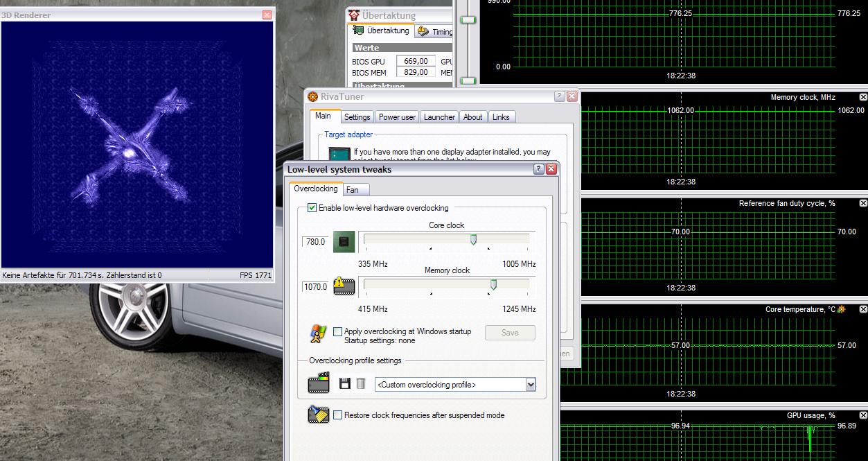
Task: Click the "1005 MHz" core clock maximum label
Action: click(x=519, y=264)
